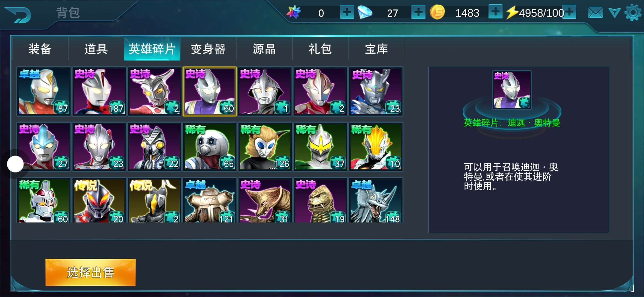The image size is (644, 297).
Task: Tap the white floating assistive circle
Action: click(15, 164)
